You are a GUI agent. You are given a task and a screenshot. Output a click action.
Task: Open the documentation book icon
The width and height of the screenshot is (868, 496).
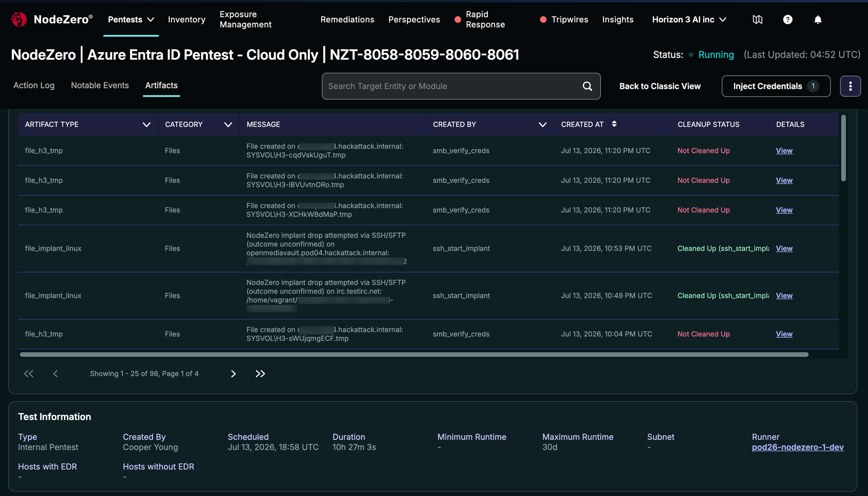pyautogui.click(x=757, y=20)
